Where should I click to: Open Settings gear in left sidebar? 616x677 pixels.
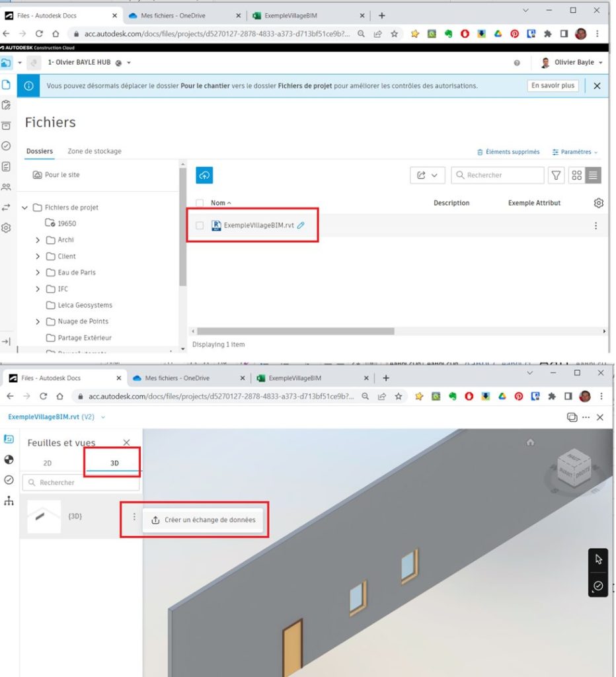click(x=6, y=227)
